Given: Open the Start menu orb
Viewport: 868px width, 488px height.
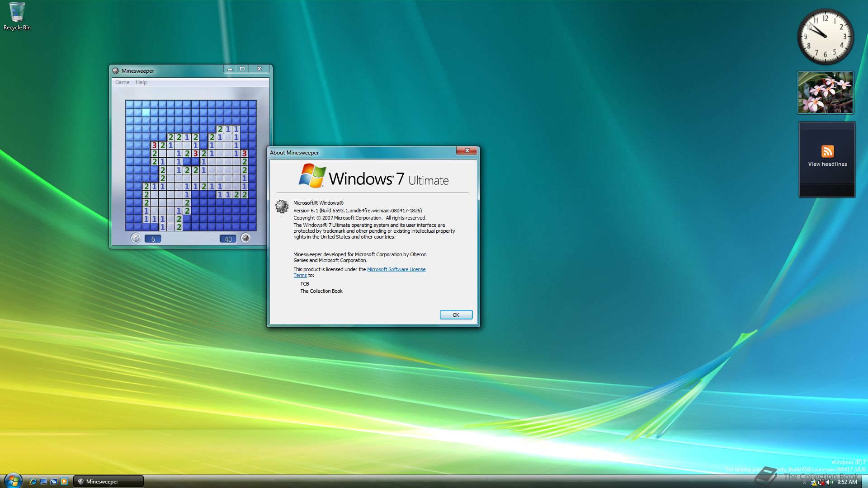Looking at the screenshot, I should (x=13, y=481).
